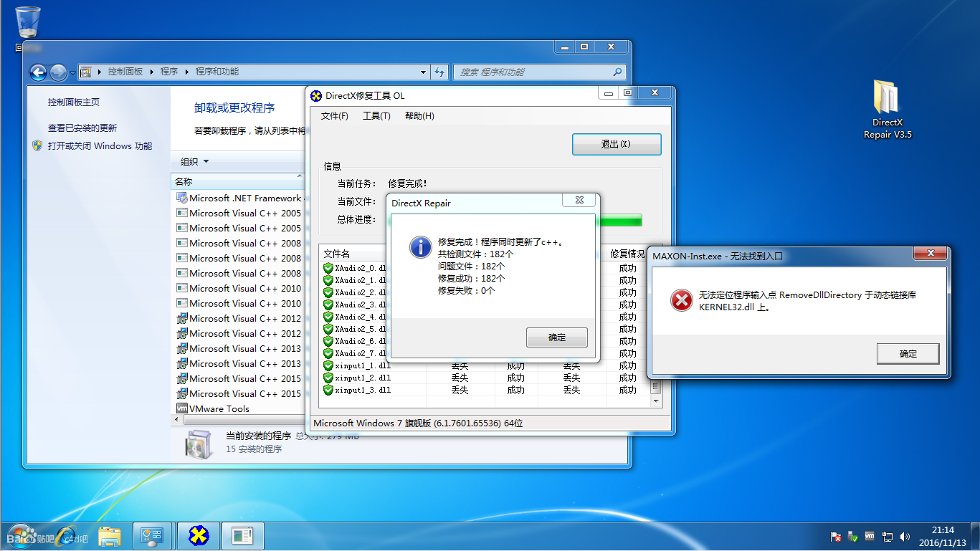
Task: Open Windows Explorer from the taskbar
Action: [110, 536]
